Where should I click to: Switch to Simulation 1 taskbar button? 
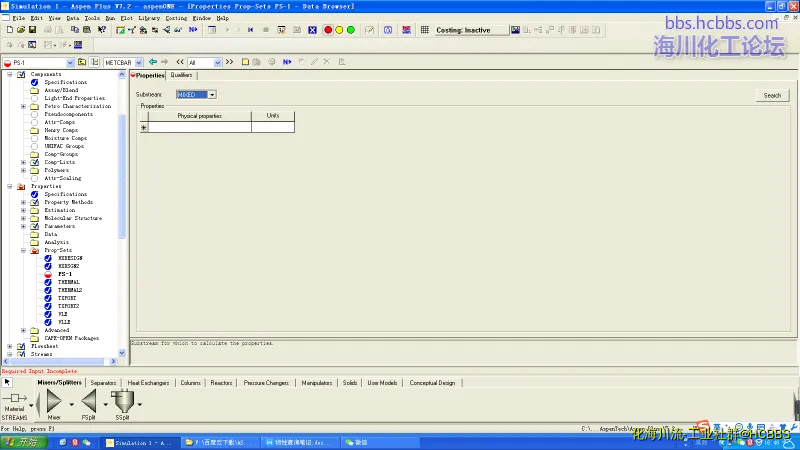point(140,443)
